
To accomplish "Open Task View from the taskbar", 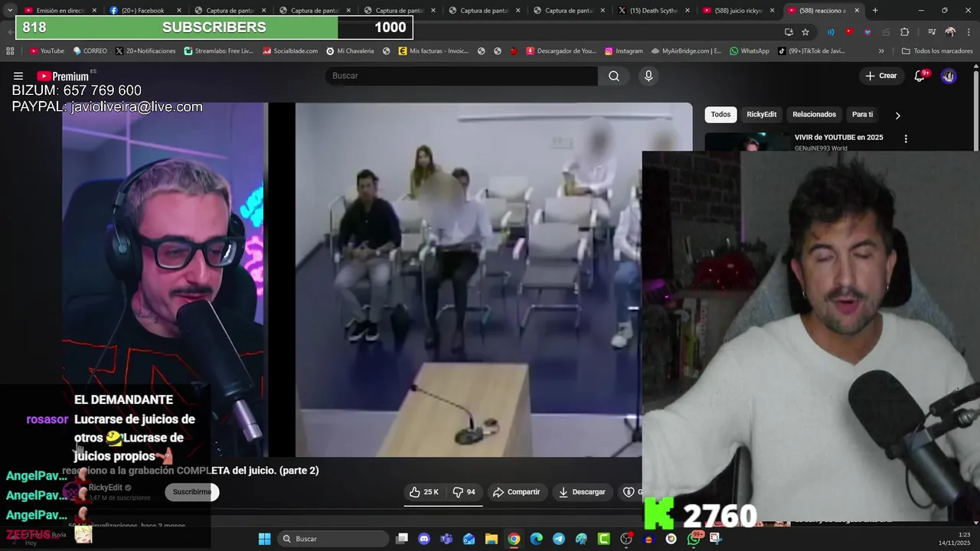I will 402,539.
